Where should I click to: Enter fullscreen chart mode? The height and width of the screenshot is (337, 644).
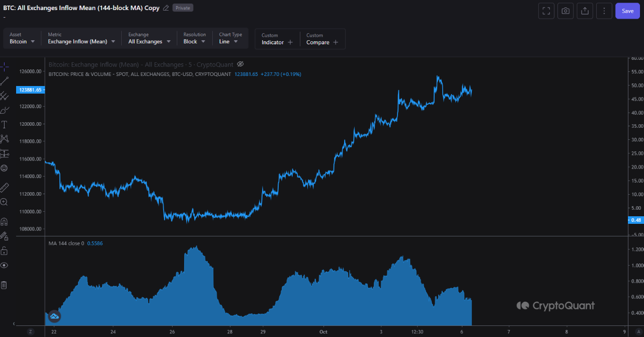coord(546,11)
